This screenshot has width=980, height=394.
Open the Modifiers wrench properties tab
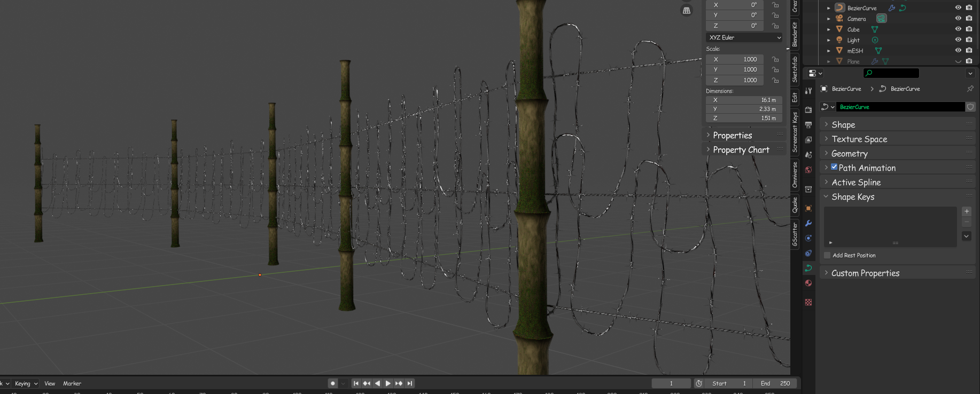[x=808, y=223]
